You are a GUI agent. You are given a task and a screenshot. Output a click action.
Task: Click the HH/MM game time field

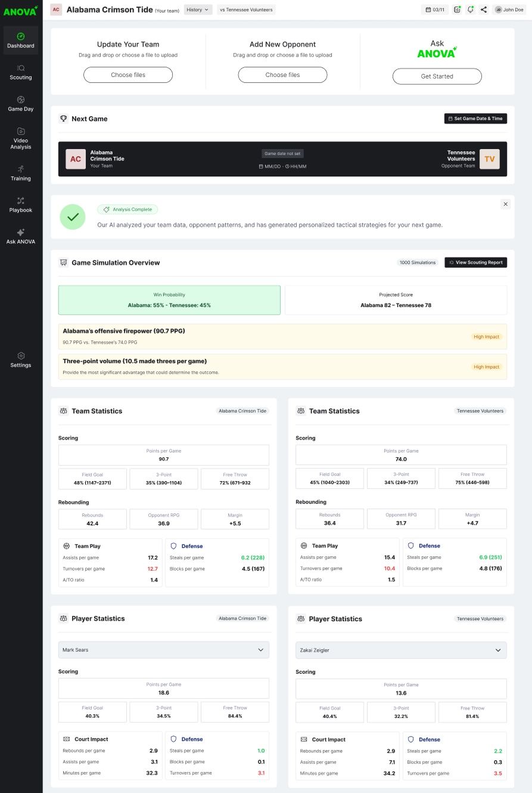295,166
